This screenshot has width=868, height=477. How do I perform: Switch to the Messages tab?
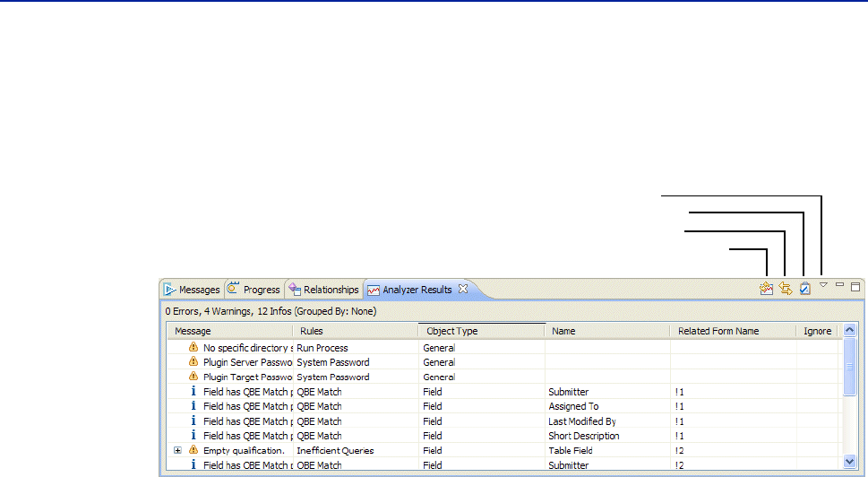click(x=192, y=290)
